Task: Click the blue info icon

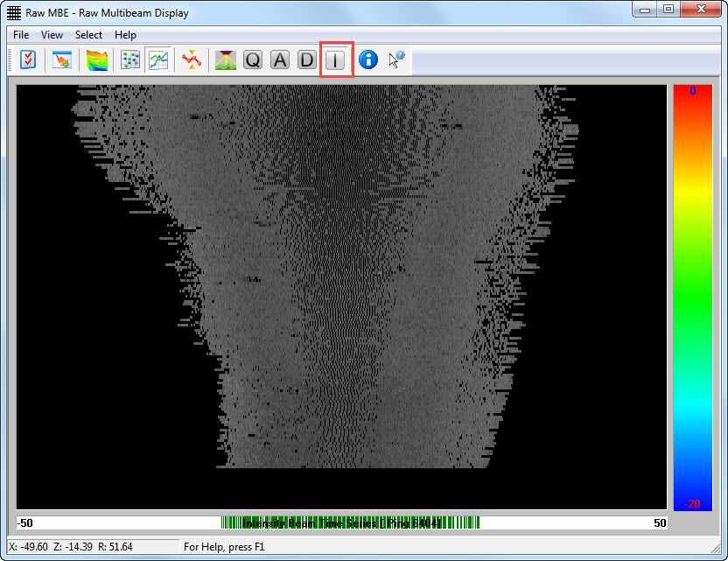Action: (x=368, y=60)
